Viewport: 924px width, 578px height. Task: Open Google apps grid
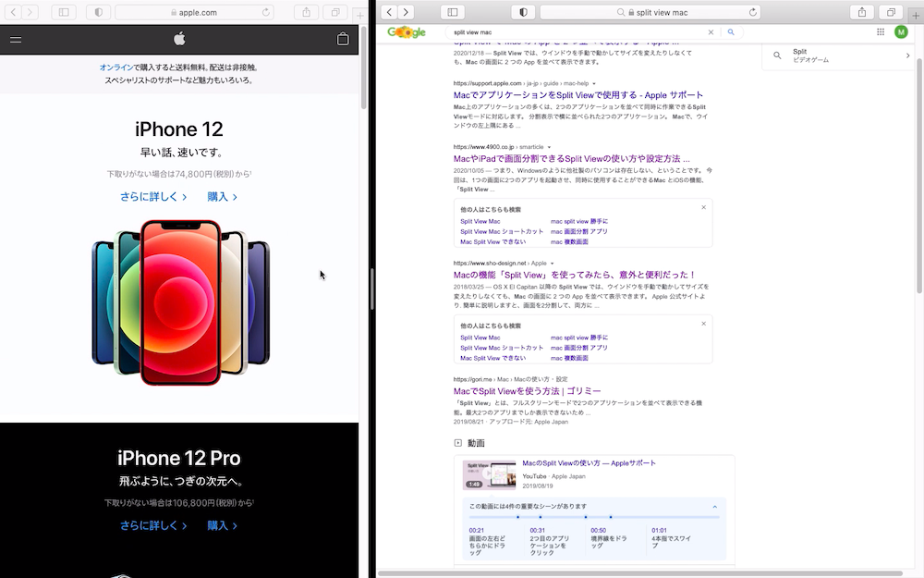pos(881,31)
